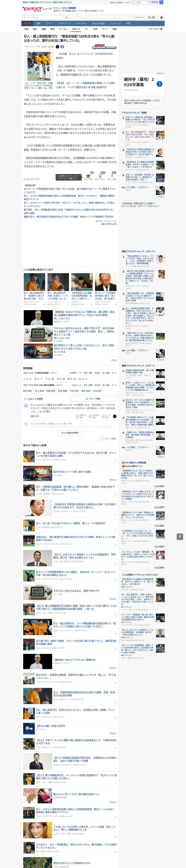The image size is (186, 868).
Task: Open the 科学 category
Action: (x=95, y=29)
